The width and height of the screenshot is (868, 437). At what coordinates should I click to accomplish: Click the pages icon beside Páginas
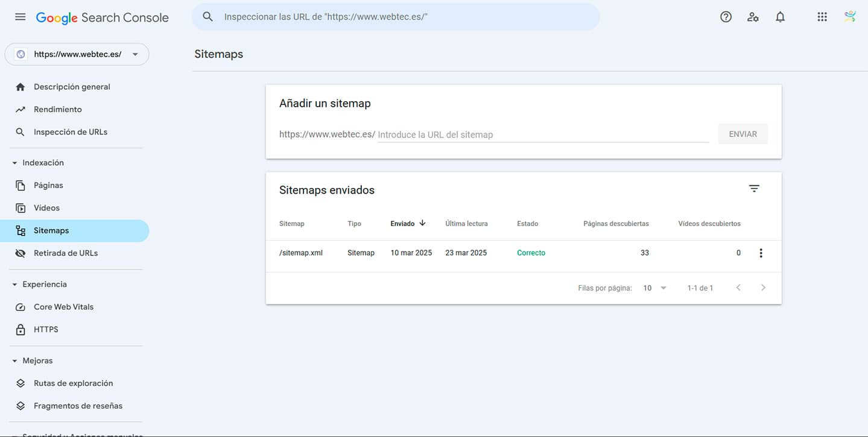point(21,186)
